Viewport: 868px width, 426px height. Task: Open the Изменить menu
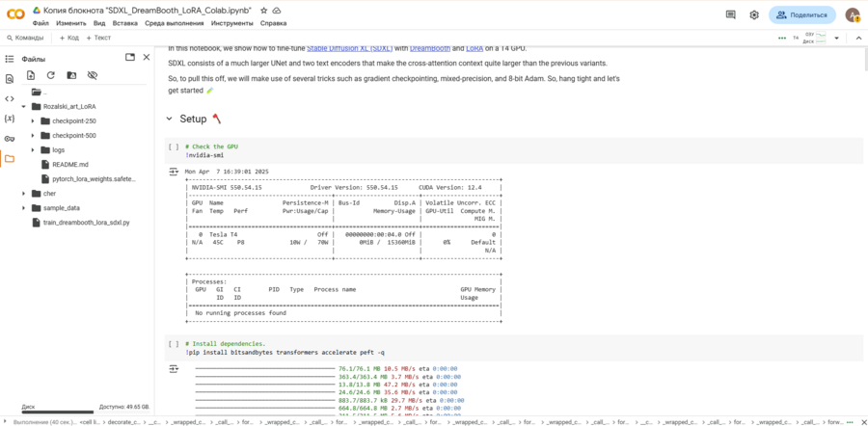[x=70, y=23]
